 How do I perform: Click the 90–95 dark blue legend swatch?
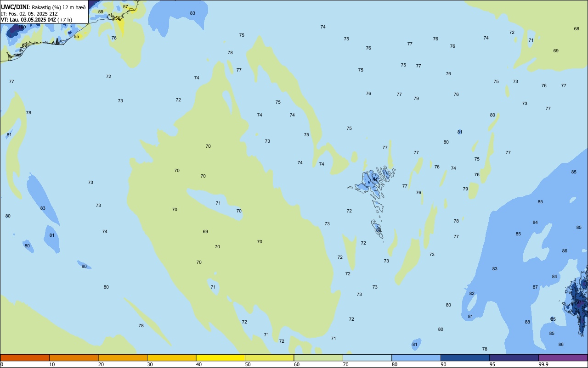tap(465, 357)
